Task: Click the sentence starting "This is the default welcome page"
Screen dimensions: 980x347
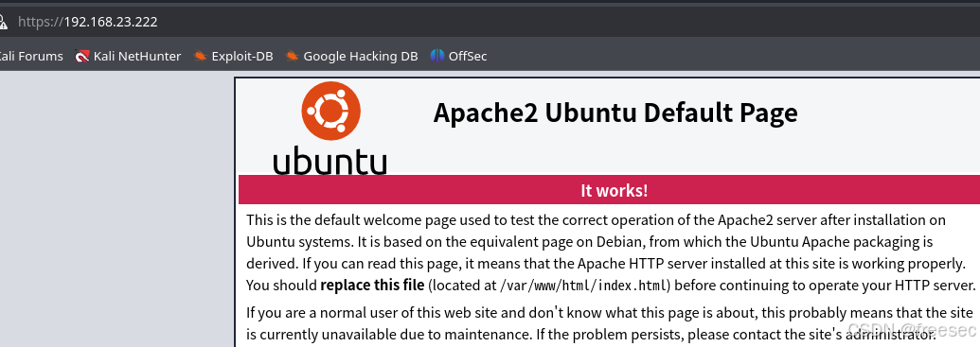Action: [596, 219]
